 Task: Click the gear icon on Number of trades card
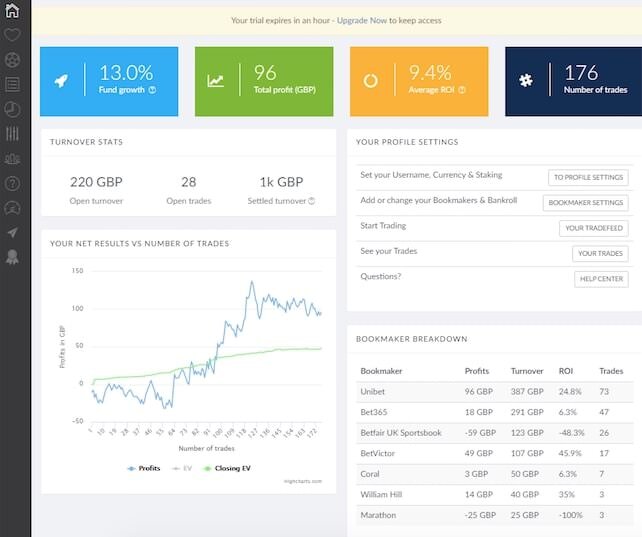(526, 80)
